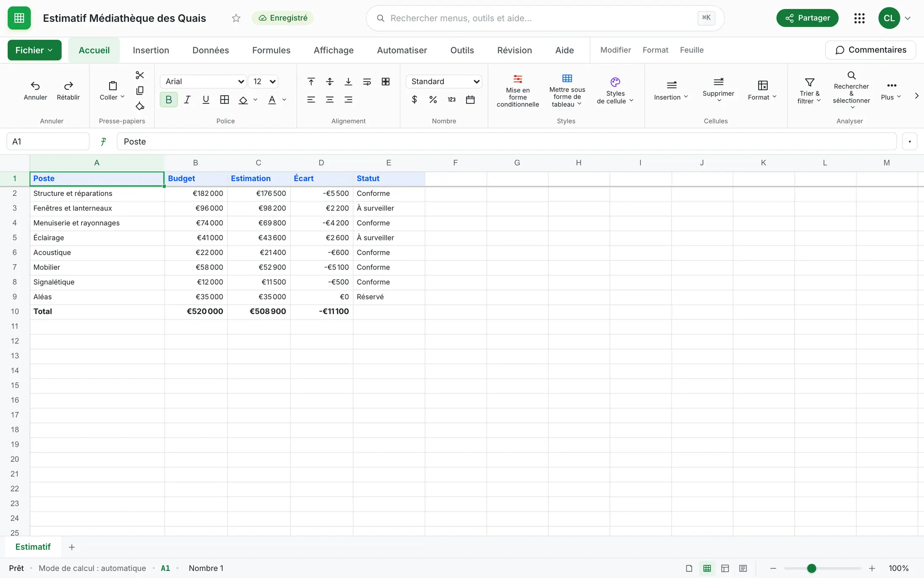
Task: Switch to normal grid view in status bar
Action: pyautogui.click(x=707, y=568)
